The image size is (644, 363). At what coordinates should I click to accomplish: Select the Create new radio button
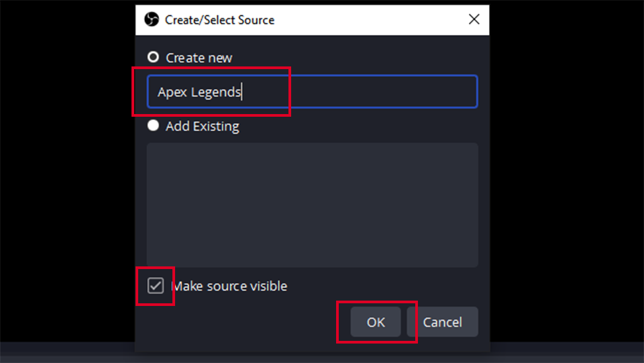point(153,57)
